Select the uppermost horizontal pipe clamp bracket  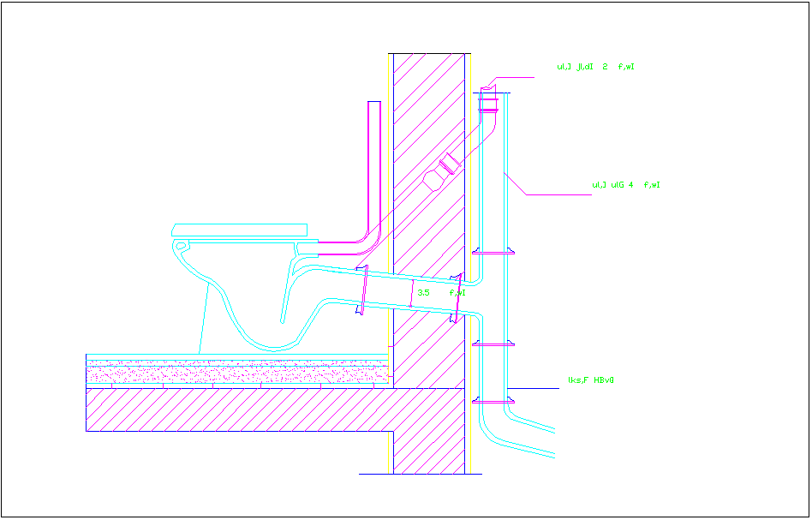492,252
